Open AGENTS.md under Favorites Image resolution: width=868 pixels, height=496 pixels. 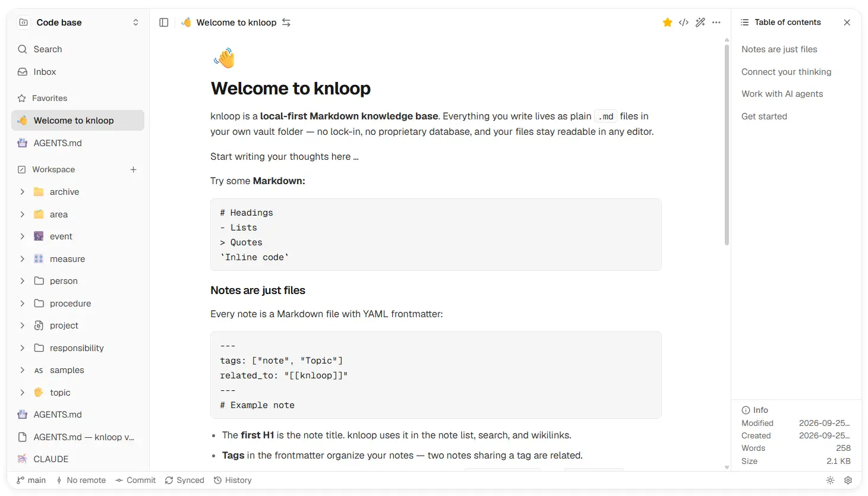click(x=78, y=143)
